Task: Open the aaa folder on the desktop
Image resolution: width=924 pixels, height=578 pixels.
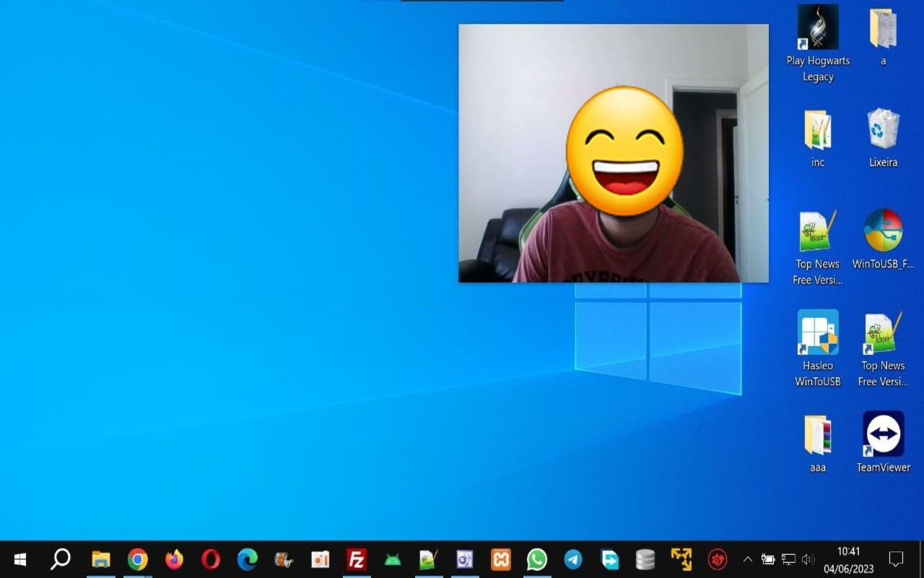Action: [817, 439]
